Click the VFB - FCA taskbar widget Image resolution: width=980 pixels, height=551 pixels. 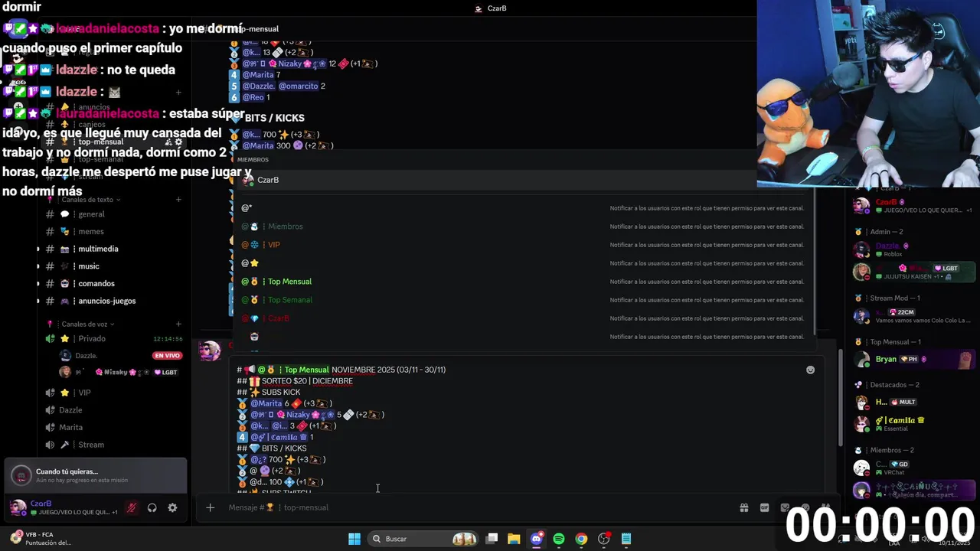pos(41,539)
